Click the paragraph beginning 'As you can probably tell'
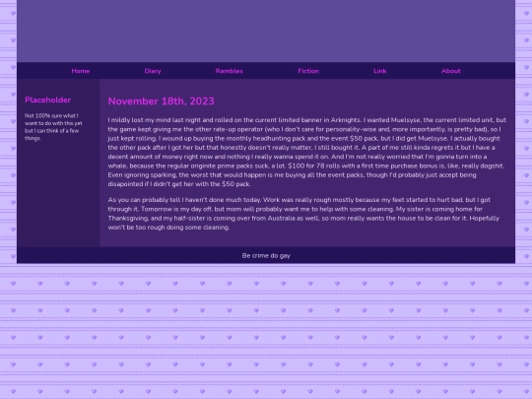 click(303, 214)
